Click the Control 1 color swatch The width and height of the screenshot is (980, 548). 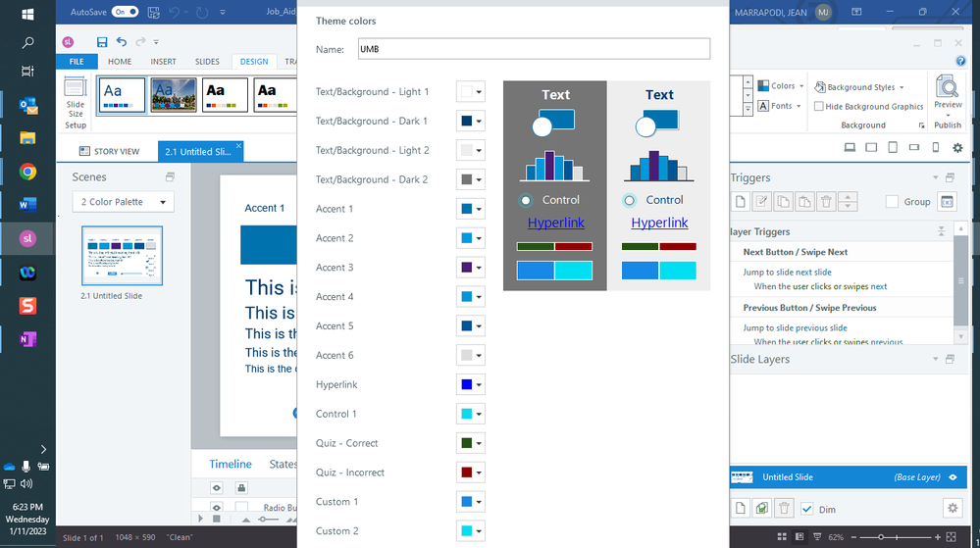point(466,414)
